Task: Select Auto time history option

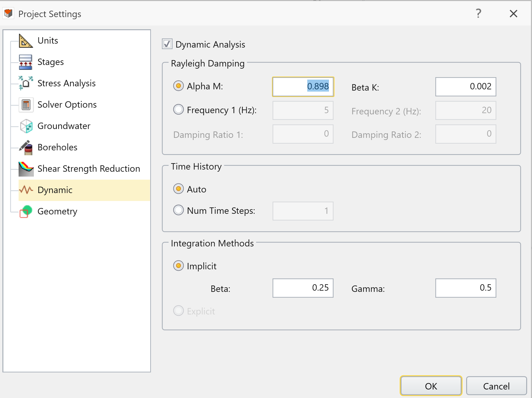Action: click(178, 189)
